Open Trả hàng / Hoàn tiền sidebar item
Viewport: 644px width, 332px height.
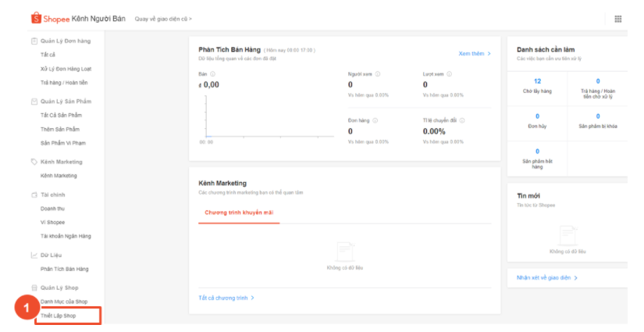pos(66,82)
